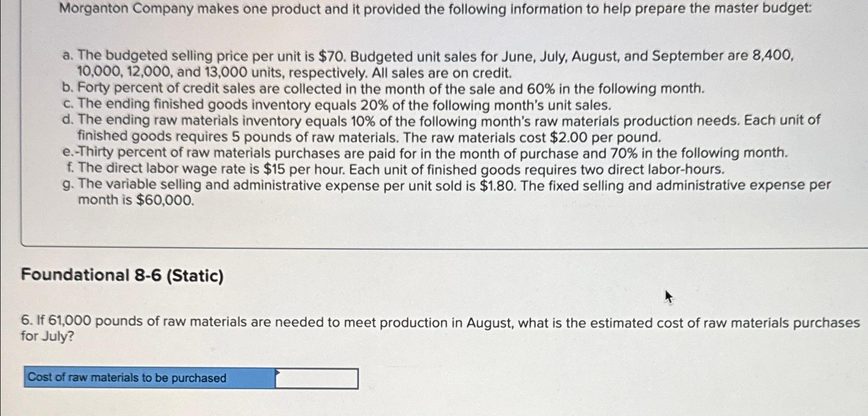Viewport: 868px width, 416px height.
Task: Click the Morganton Company introduction sentence
Action: pyautogui.click(x=436, y=9)
